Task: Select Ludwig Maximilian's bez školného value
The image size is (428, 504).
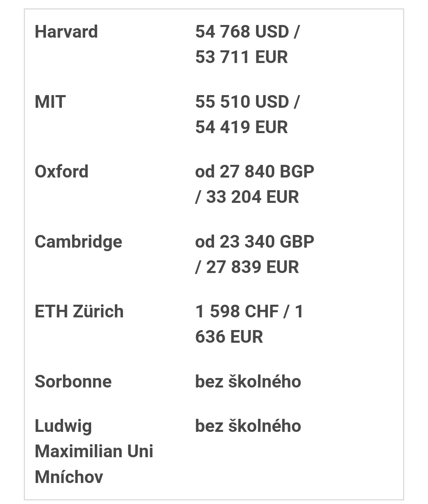Action: (248, 426)
